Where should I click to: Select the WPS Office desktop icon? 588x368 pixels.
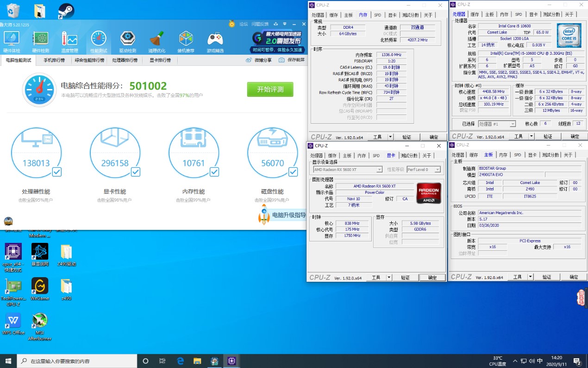coord(13,324)
